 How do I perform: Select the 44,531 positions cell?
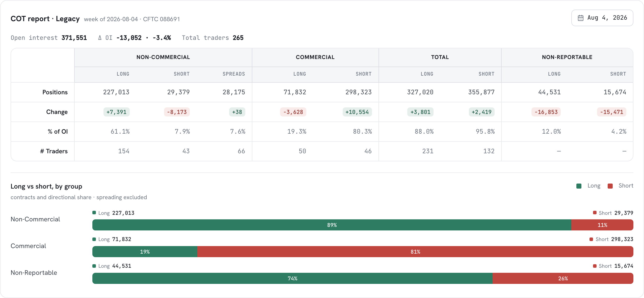click(549, 92)
